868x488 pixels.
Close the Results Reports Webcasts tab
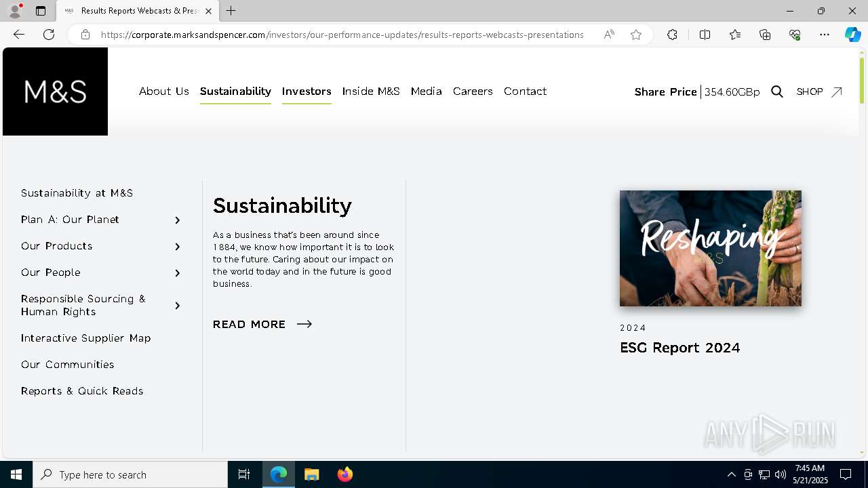208,11
